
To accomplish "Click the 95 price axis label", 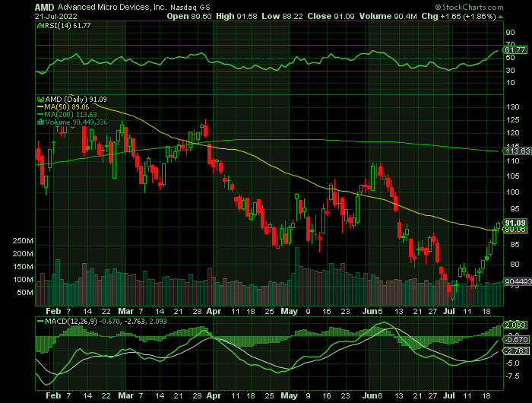I will 515,209.
